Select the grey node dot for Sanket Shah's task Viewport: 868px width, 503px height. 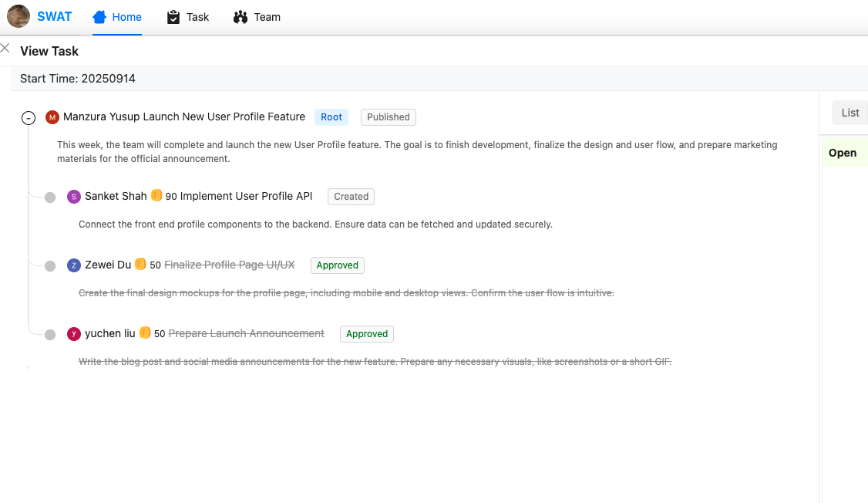pyautogui.click(x=50, y=197)
